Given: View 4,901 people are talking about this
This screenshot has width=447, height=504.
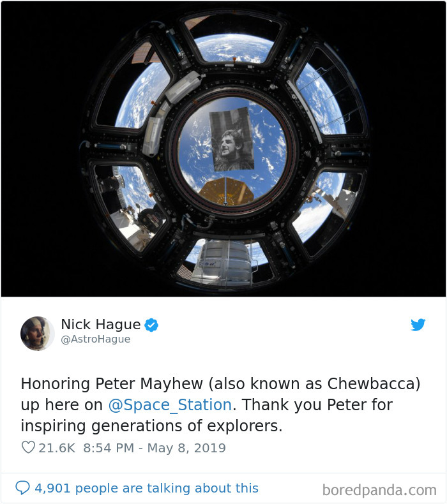Looking at the screenshot, I should (146, 488).
